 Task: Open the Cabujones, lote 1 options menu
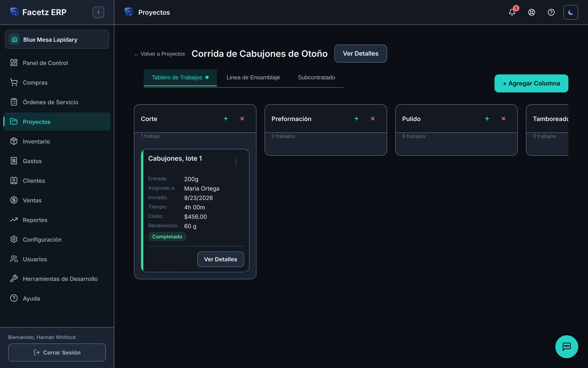point(236,162)
